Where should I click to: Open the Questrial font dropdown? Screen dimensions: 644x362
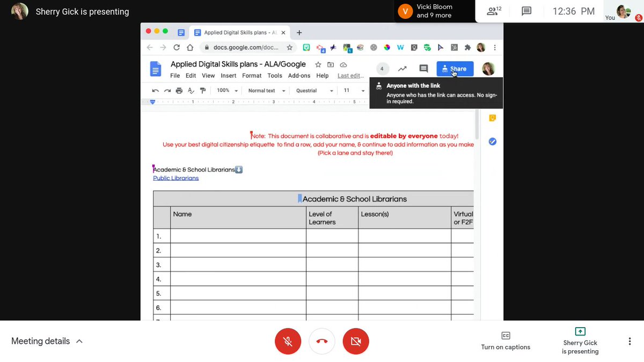(314, 91)
